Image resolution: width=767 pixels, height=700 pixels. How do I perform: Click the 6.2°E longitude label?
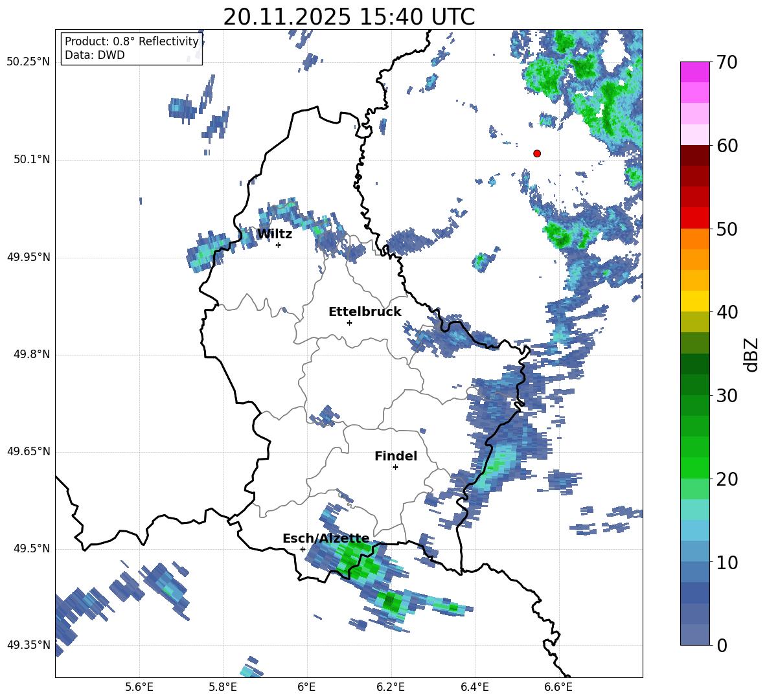pyautogui.click(x=391, y=687)
